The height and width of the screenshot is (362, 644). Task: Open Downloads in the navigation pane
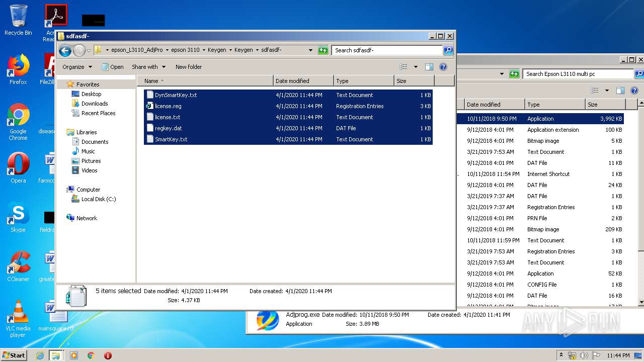coord(95,104)
